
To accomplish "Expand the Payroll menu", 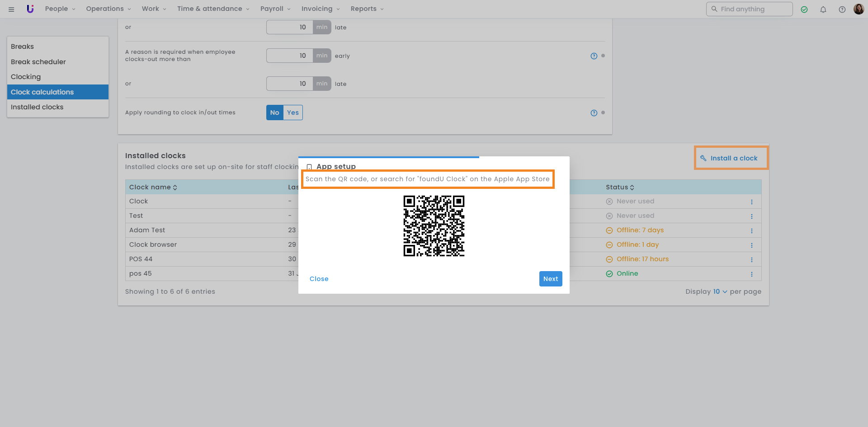I will [275, 9].
